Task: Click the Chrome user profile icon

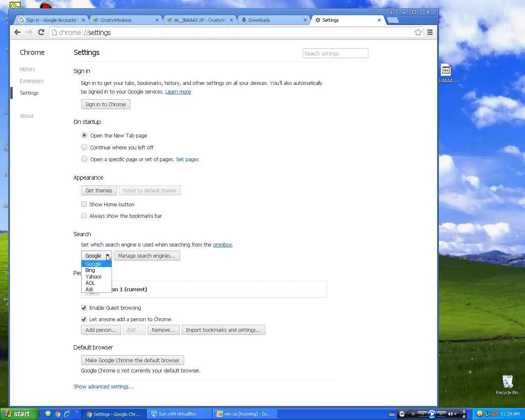Action: tap(391, 12)
